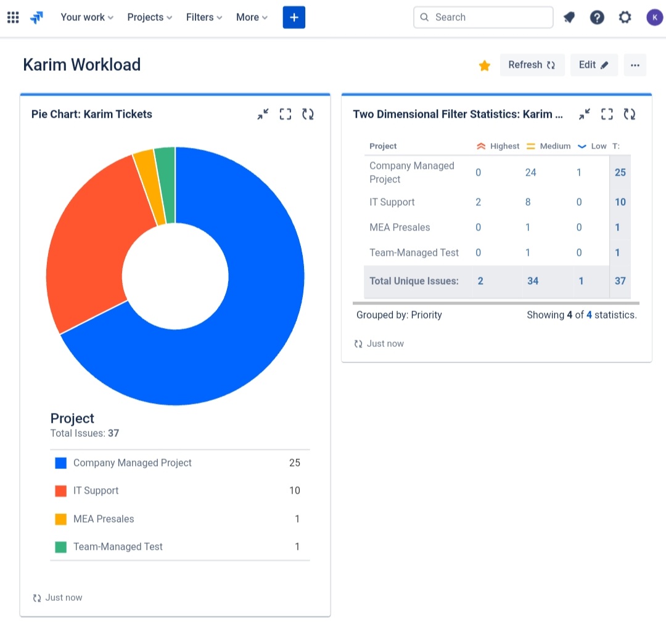Viewport: 666px width, 644px height.
Task: Click the notifications flag icon
Action: [569, 17]
